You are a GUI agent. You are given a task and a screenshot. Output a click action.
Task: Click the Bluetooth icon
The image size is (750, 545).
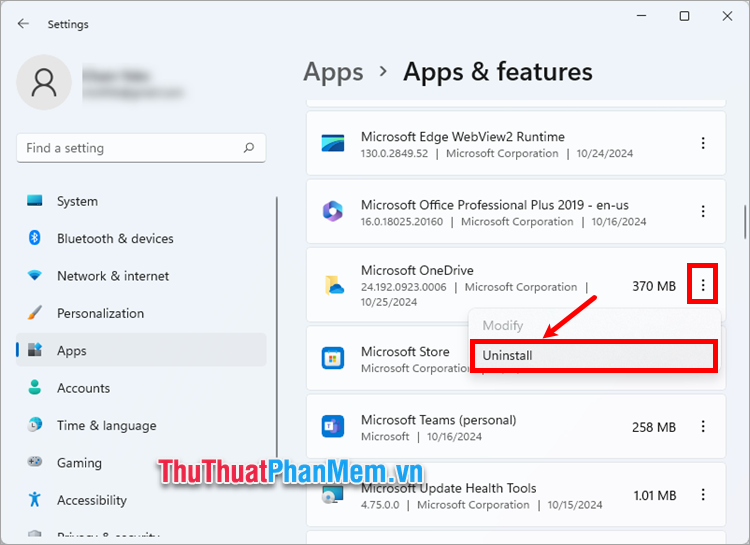pyautogui.click(x=34, y=238)
